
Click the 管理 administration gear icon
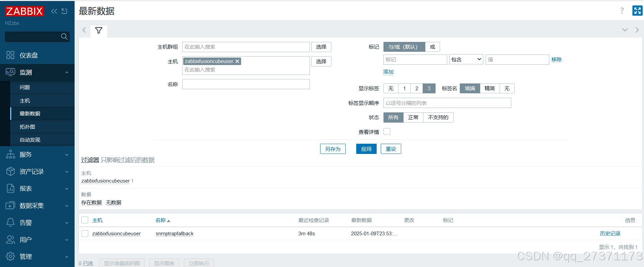pyautogui.click(x=11, y=256)
